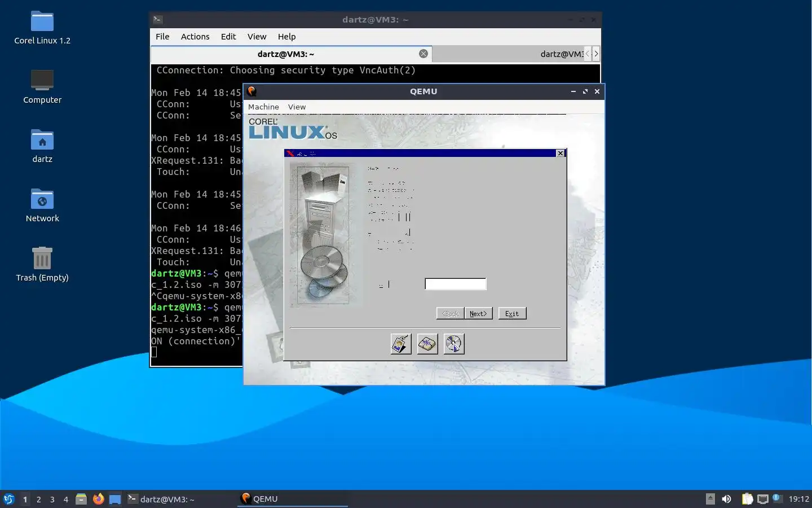
Task: Click the QEMU window title bar icon
Action: 252,91
